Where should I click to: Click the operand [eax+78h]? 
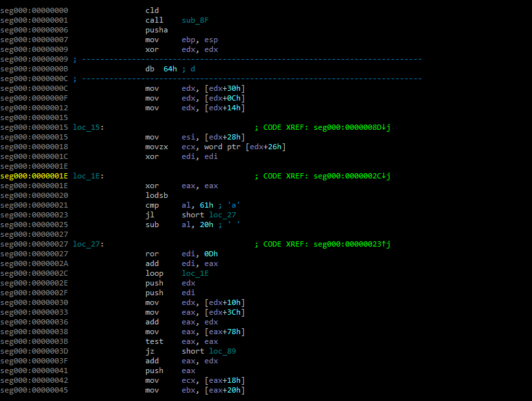(224, 332)
